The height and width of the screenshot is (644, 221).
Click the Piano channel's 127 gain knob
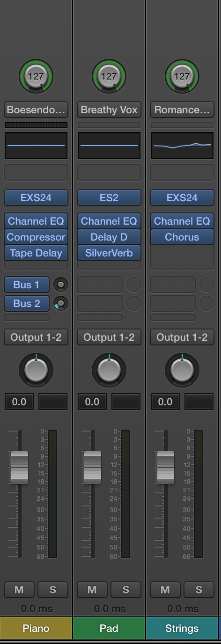pyautogui.click(x=36, y=76)
